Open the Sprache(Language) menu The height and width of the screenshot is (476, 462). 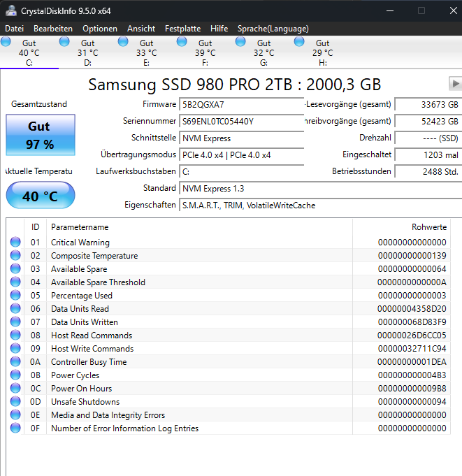(x=273, y=29)
